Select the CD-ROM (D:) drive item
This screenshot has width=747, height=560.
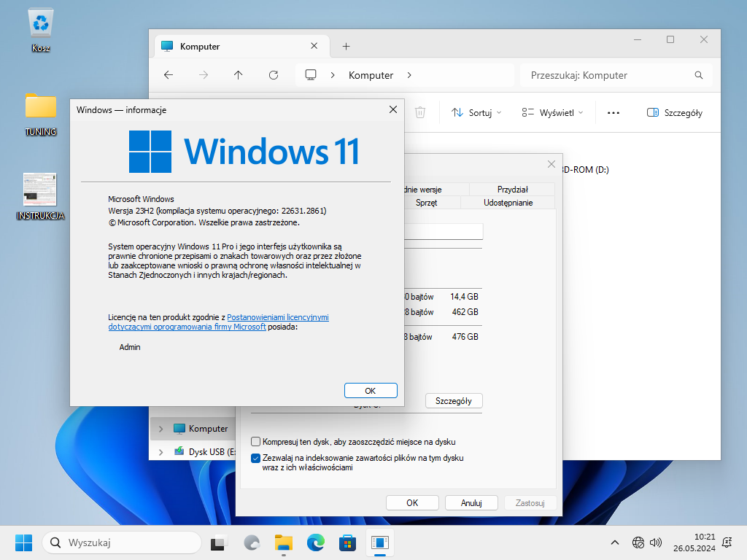(x=586, y=169)
